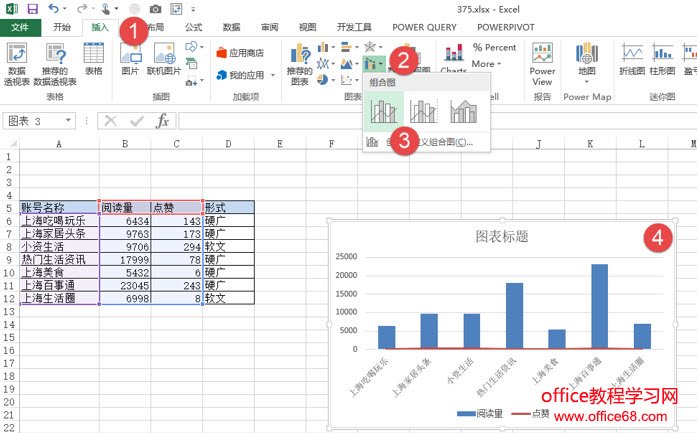The width and height of the screenshot is (697, 433).
Task: Choose clustered column-line combo chart thumbnail
Action: (x=384, y=111)
